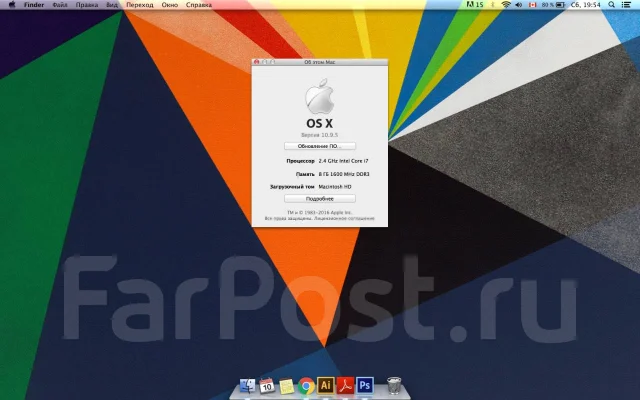Launch Adobe Illustrator from the Dock
This screenshot has width=640, height=400.
325,385
